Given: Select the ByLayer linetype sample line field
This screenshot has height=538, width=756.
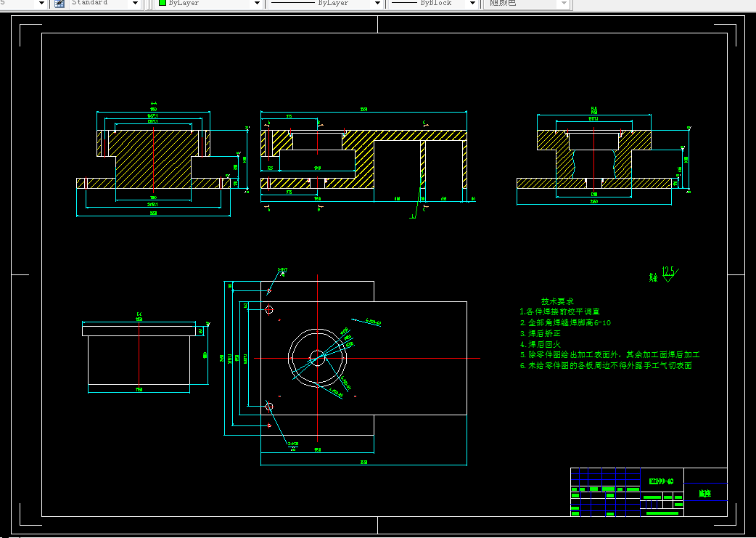Looking at the screenshot, I should pos(320,4).
